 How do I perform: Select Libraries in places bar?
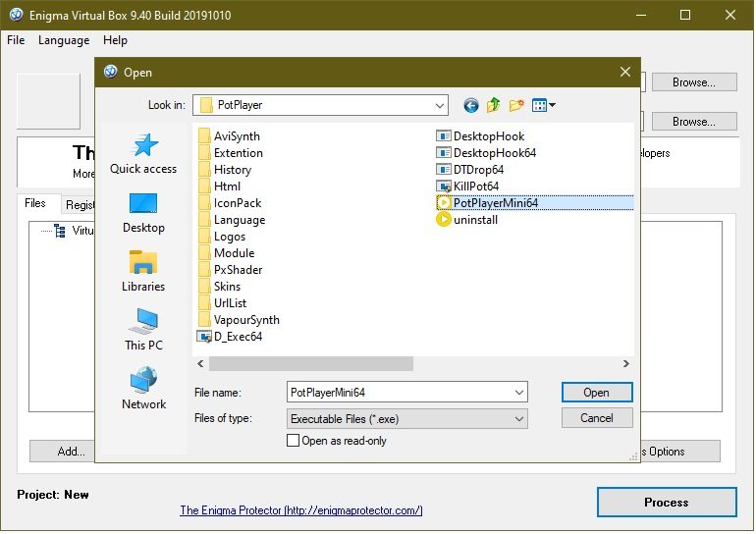[x=143, y=271]
